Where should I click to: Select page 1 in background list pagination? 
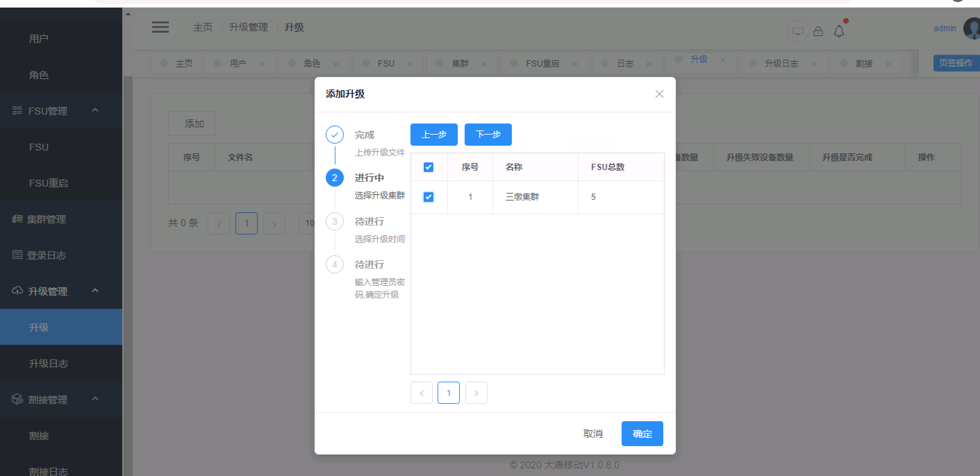click(x=247, y=223)
